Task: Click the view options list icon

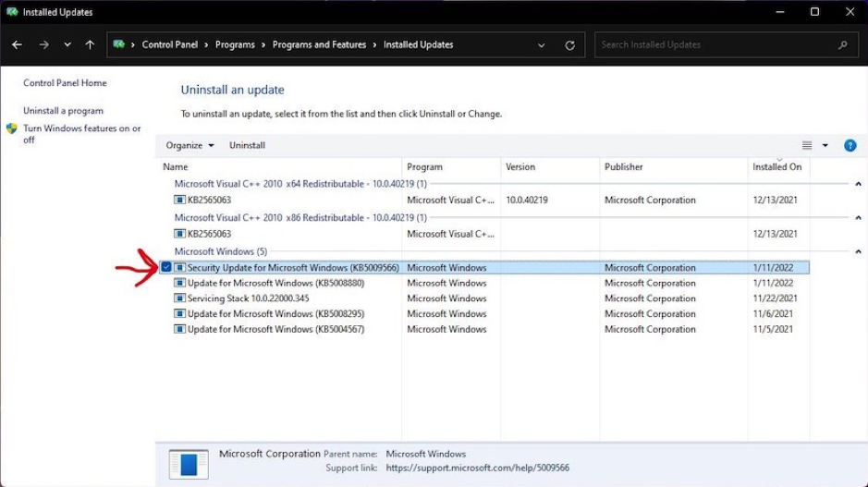Action: click(807, 145)
